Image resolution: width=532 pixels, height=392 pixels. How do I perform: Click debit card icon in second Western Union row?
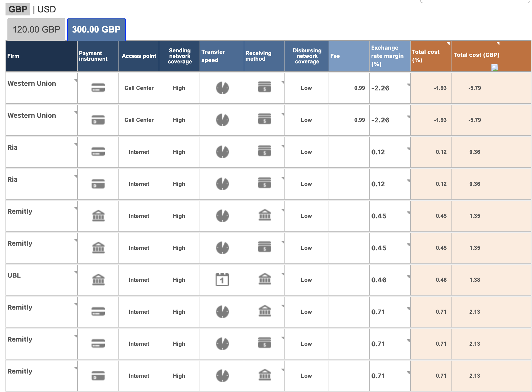click(x=98, y=120)
